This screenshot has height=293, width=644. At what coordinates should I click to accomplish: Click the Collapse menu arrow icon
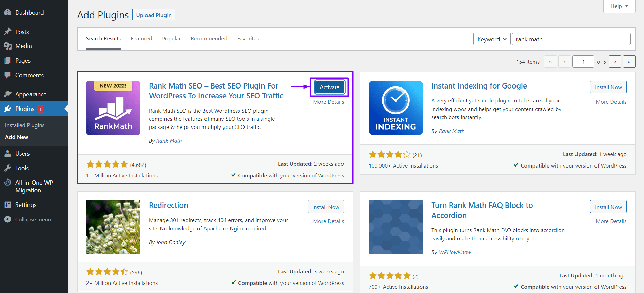(x=7, y=219)
